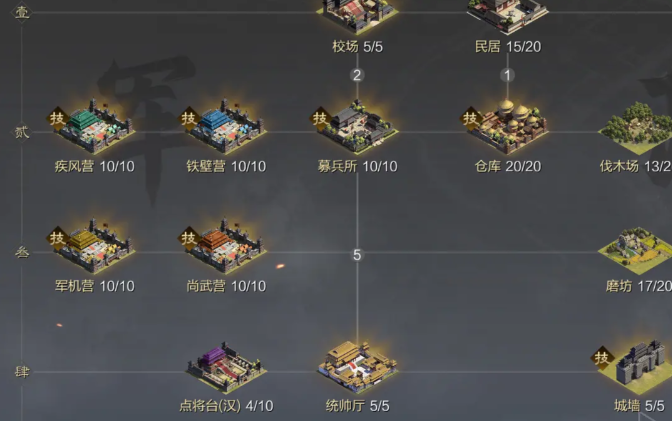Image resolution: width=672 pixels, height=421 pixels.
Task: Click the tier 肆 row marker
Action: coord(22,372)
